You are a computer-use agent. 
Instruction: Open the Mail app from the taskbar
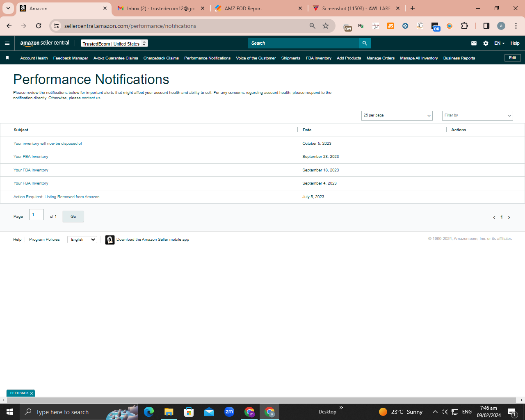[x=209, y=412]
